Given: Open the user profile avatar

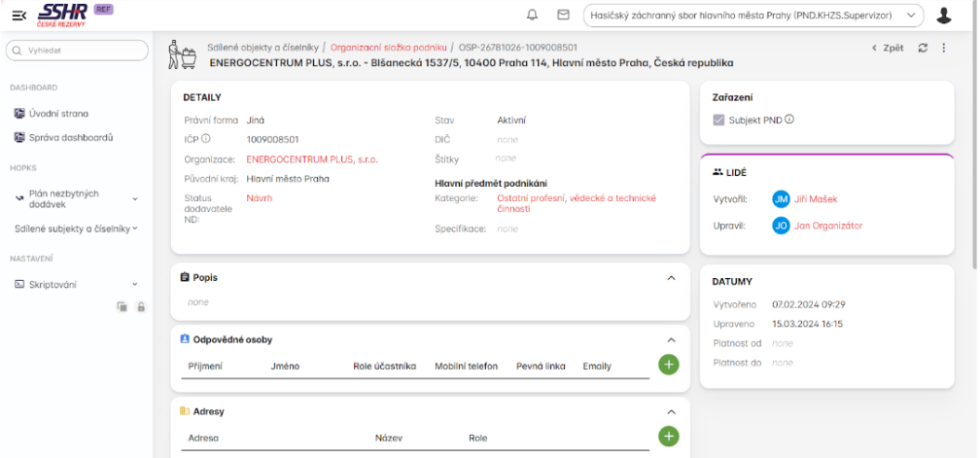Looking at the screenshot, I should [x=943, y=15].
